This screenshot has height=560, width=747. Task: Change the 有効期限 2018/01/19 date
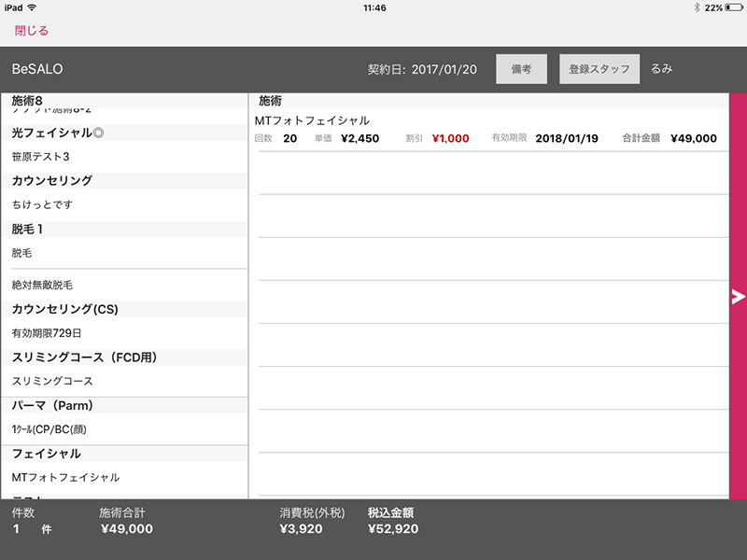(566, 139)
